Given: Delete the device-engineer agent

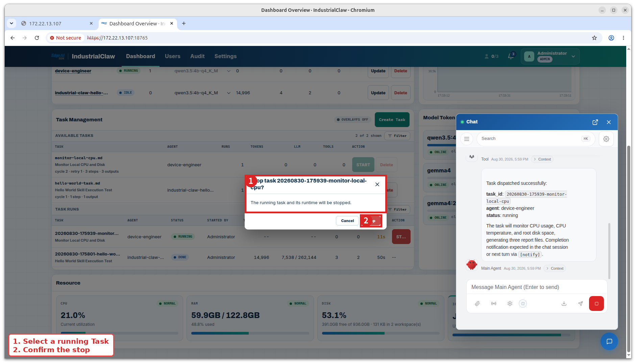Looking at the screenshot, I should click(x=400, y=71).
